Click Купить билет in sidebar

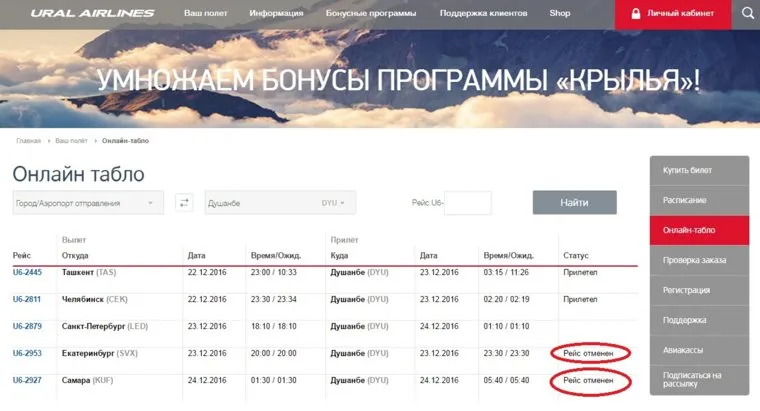click(x=698, y=171)
